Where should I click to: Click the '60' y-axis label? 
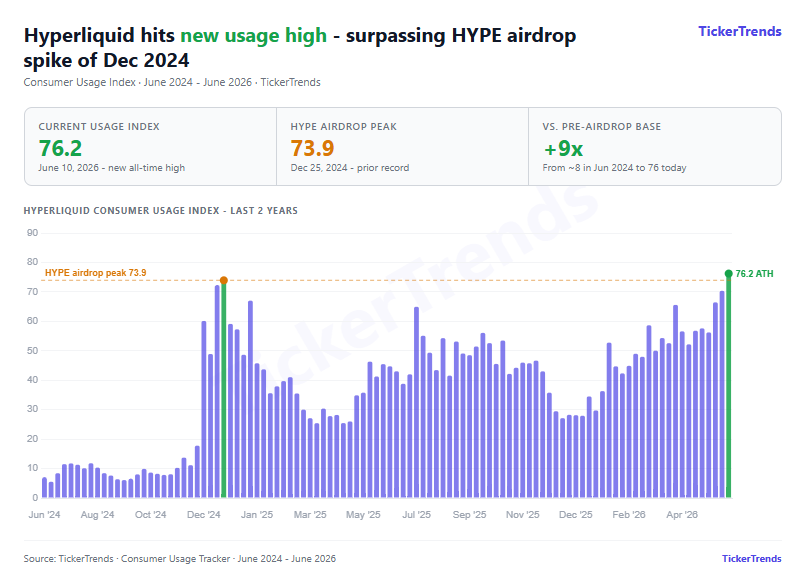click(32, 321)
